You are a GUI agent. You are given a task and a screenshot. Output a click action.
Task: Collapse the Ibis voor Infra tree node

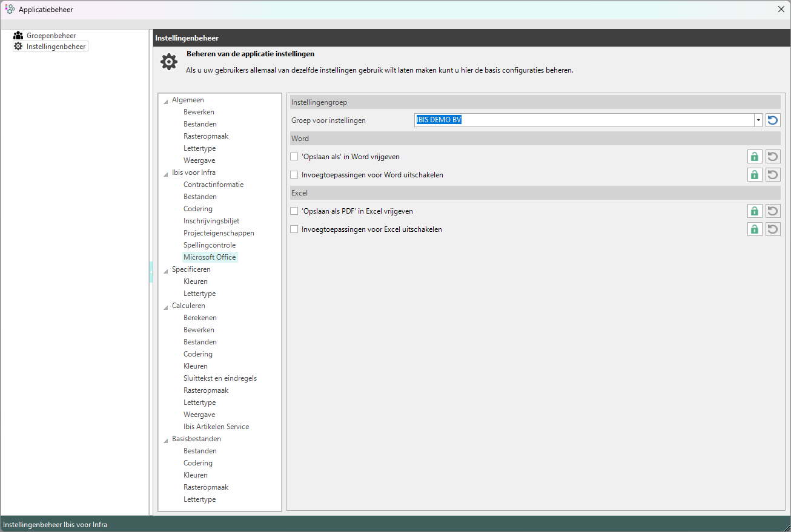click(x=166, y=174)
